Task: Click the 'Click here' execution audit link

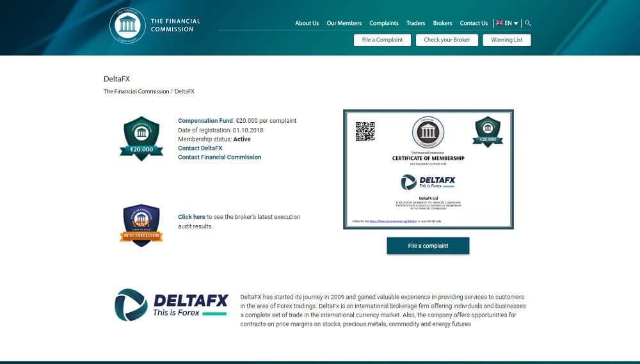Action: pos(191,217)
